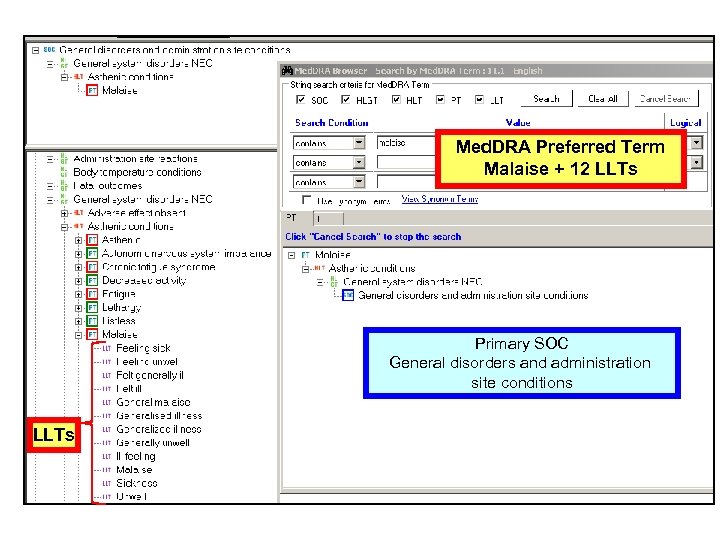Image resolution: width=720 pixels, height=540 pixels.
Task: Click the PT icon next to Lethargy
Action: 92,307
